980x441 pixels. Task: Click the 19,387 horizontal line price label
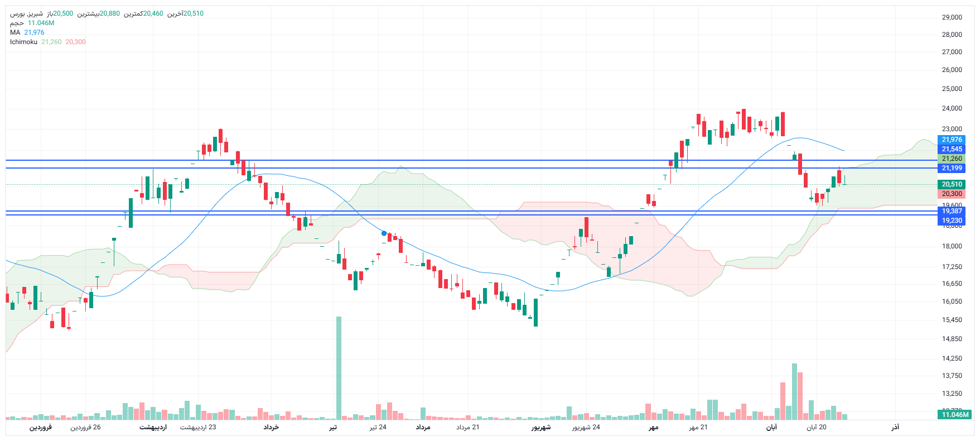(952, 211)
